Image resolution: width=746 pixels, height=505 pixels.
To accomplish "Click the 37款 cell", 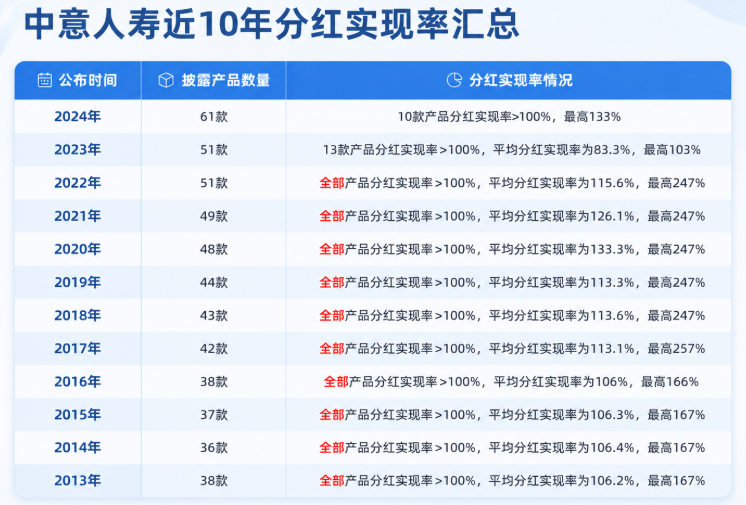I will tap(214, 415).
